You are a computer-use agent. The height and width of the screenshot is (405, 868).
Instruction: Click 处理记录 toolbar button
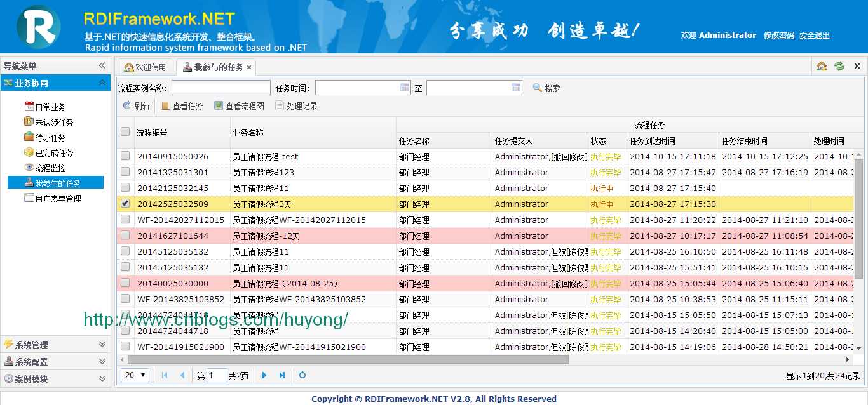(296, 106)
